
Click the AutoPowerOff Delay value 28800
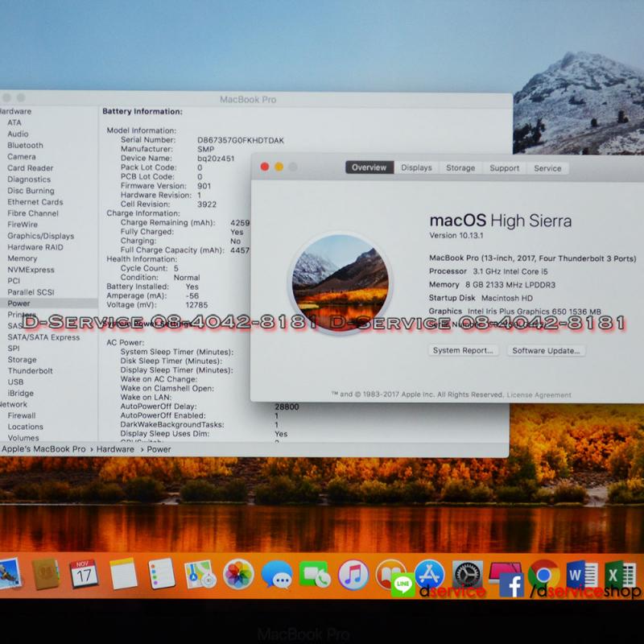pos(287,407)
